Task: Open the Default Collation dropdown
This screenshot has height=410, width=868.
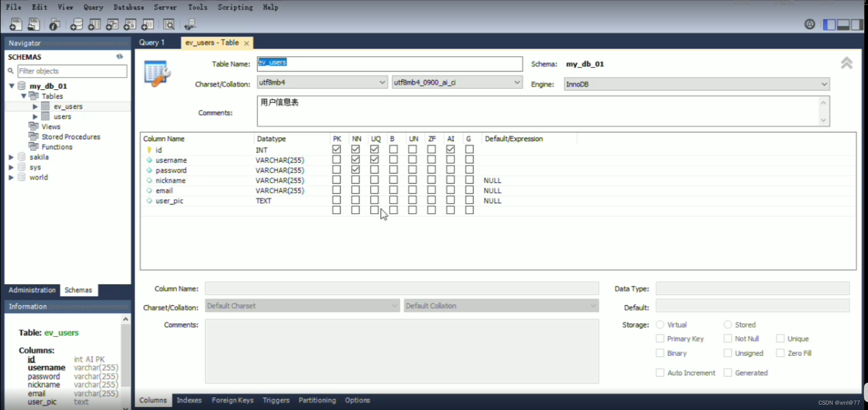Action: 501,306
